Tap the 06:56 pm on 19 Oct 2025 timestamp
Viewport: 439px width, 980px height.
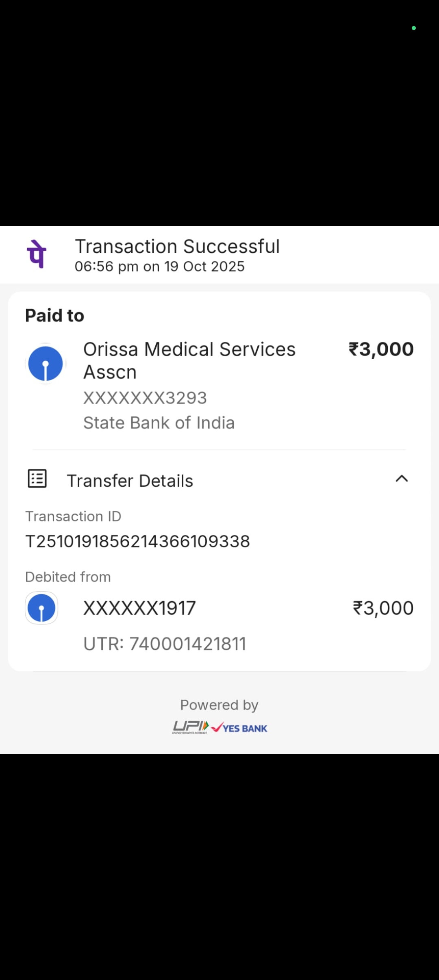coord(159,267)
